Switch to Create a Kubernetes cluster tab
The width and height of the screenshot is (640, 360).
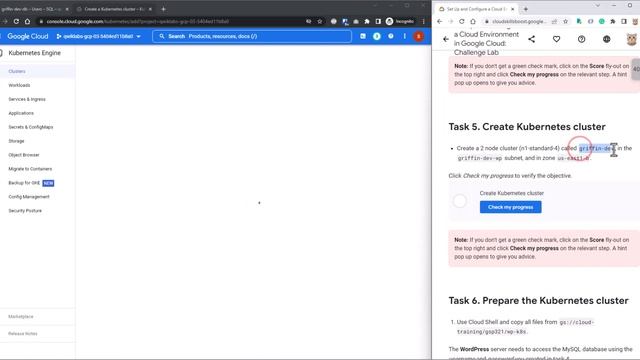(x=114, y=9)
